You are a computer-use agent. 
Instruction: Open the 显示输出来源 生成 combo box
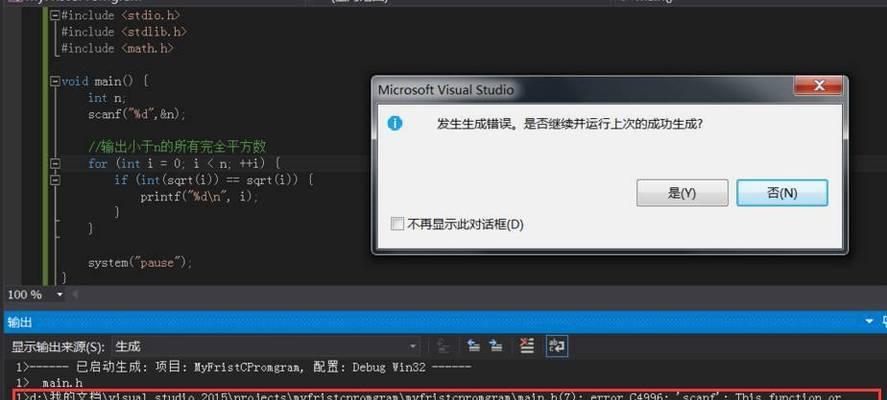pyautogui.click(x=266, y=346)
